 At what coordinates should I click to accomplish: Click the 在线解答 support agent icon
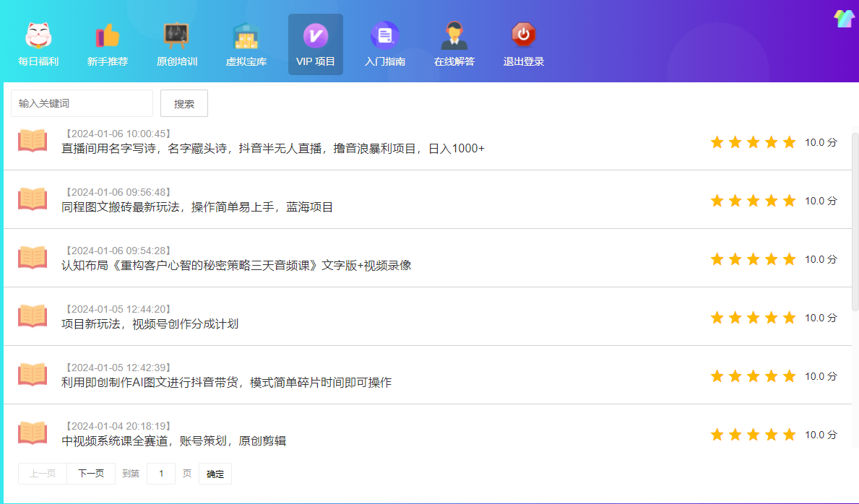coord(454,36)
